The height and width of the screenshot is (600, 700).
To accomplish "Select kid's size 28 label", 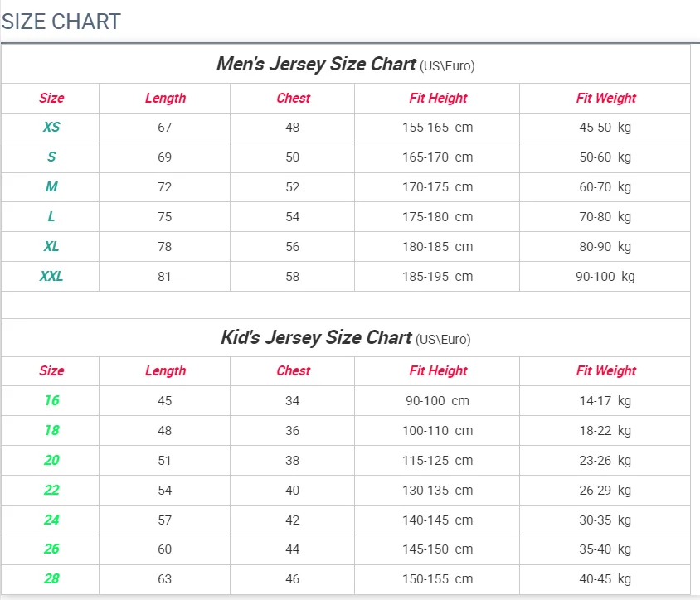I will pyautogui.click(x=51, y=578).
